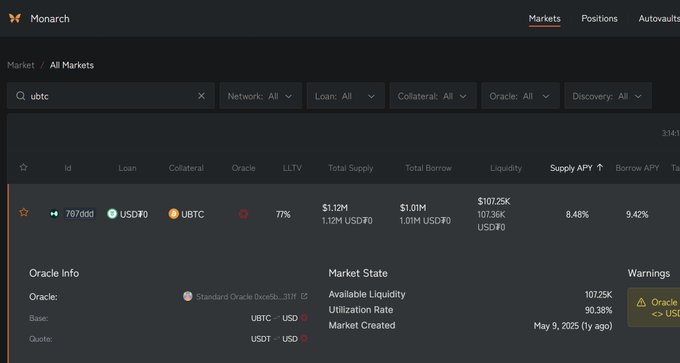Open the Standard Oracle external link icon

pyautogui.click(x=304, y=296)
